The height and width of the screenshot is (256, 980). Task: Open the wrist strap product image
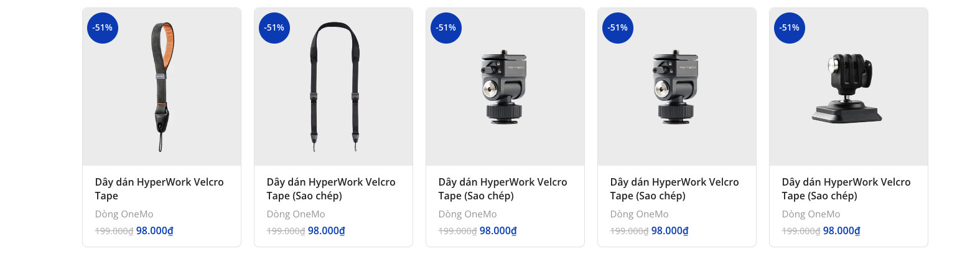pos(162,87)
